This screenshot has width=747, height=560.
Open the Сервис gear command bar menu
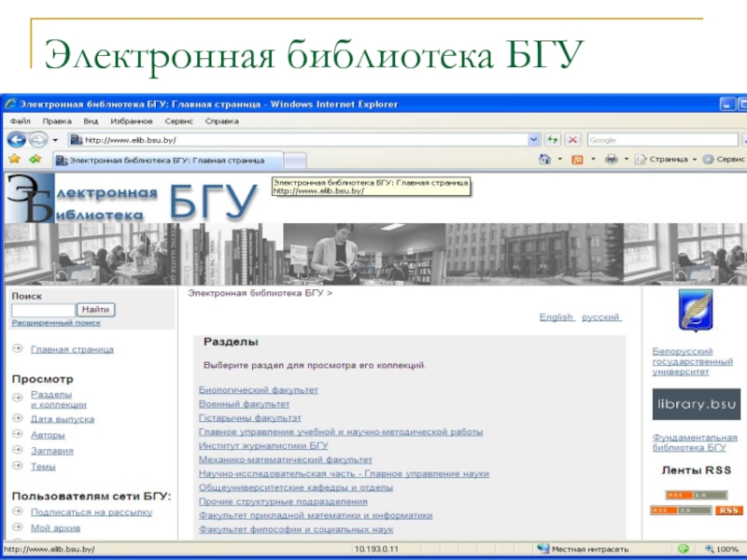coord(725,159)
